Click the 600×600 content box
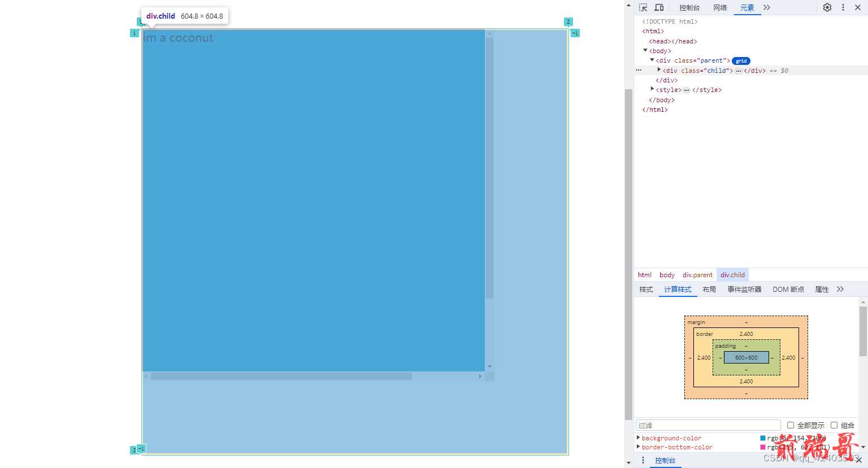Viewport: 868px width, 468px height. coord(746,357)
